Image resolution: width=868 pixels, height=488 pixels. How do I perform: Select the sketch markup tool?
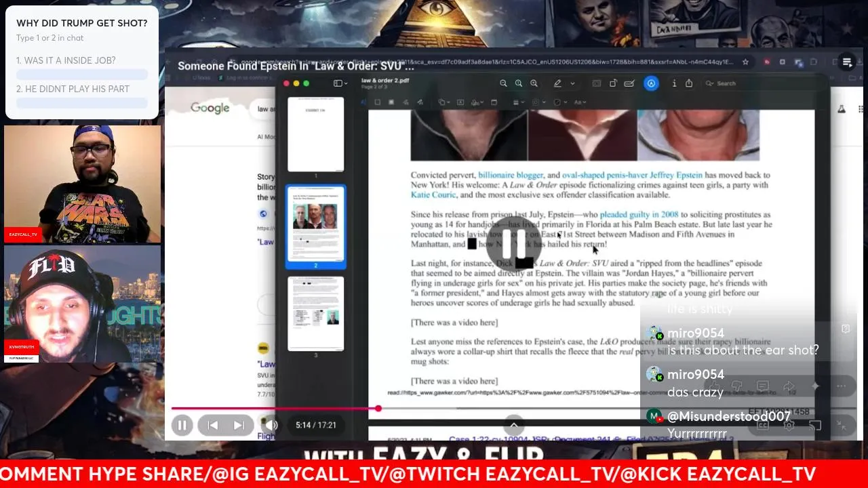click(406, 102)
